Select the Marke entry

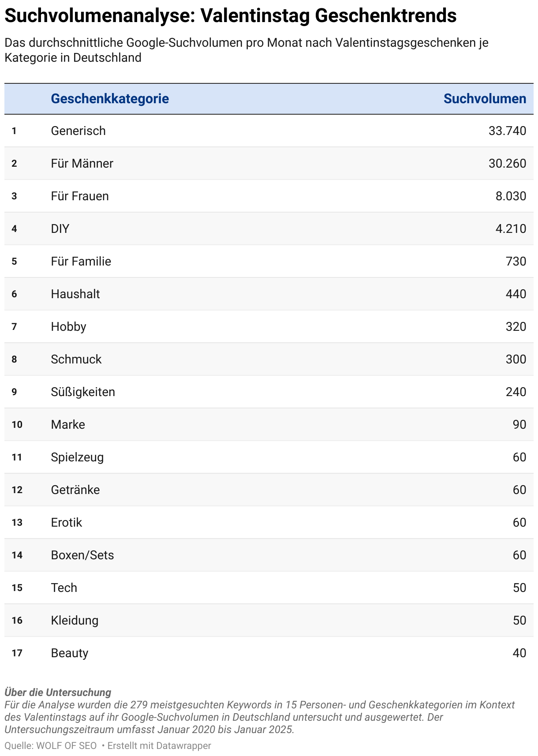[x=68, y=424]
